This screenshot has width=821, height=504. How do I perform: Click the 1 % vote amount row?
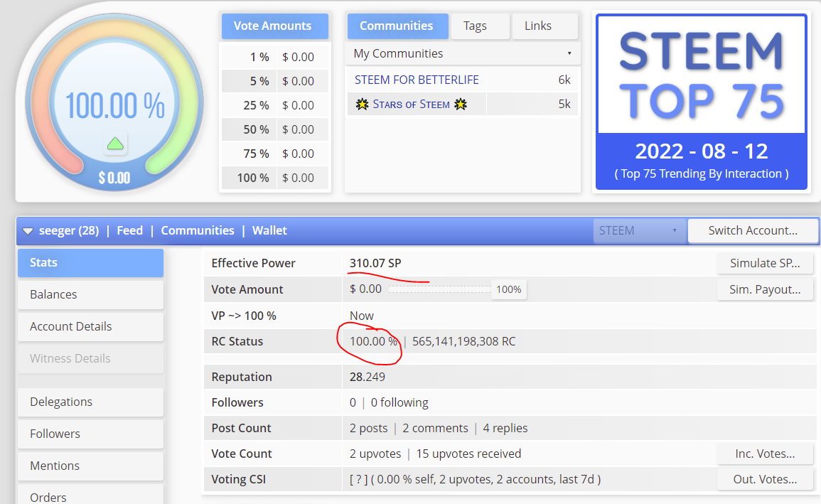click(x=275, y=57)
